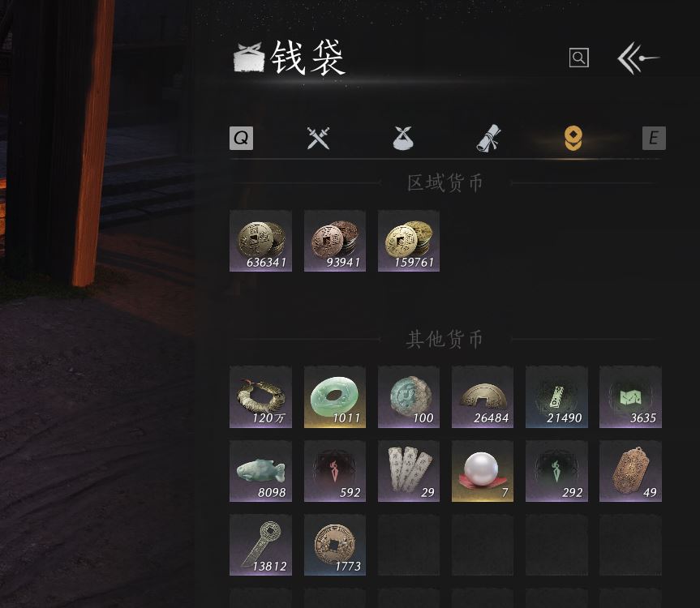The height and width of the screenshot is (608, 700).
Task: Select the jade ring item 1011
Action: coord(335,397)
